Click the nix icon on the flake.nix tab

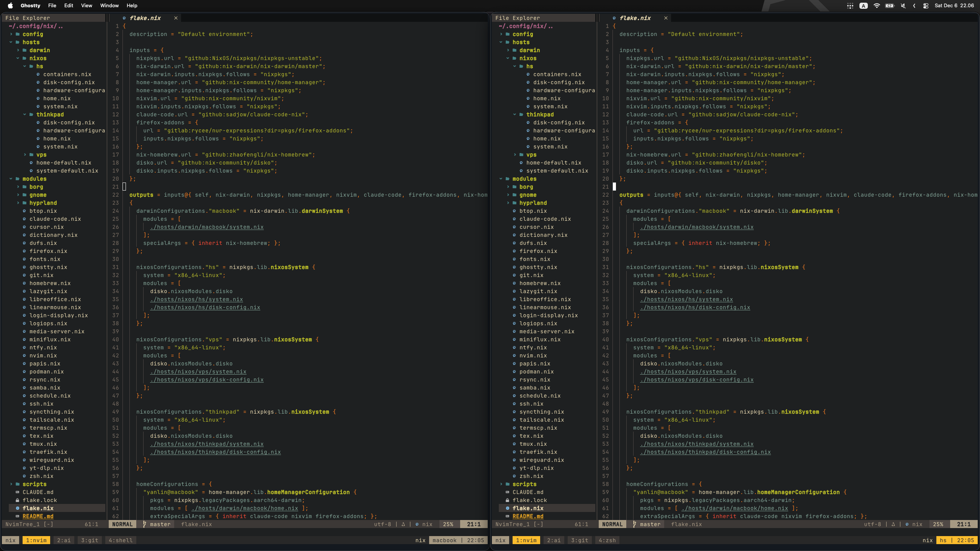point(124,18)
